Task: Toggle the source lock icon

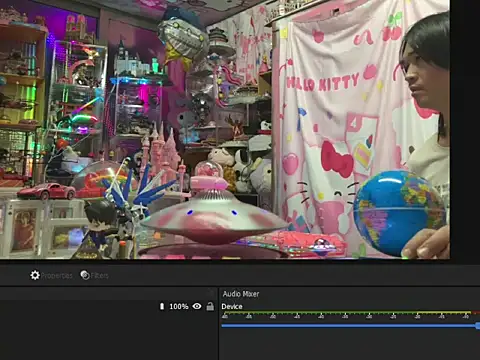Action: point(210,306)
